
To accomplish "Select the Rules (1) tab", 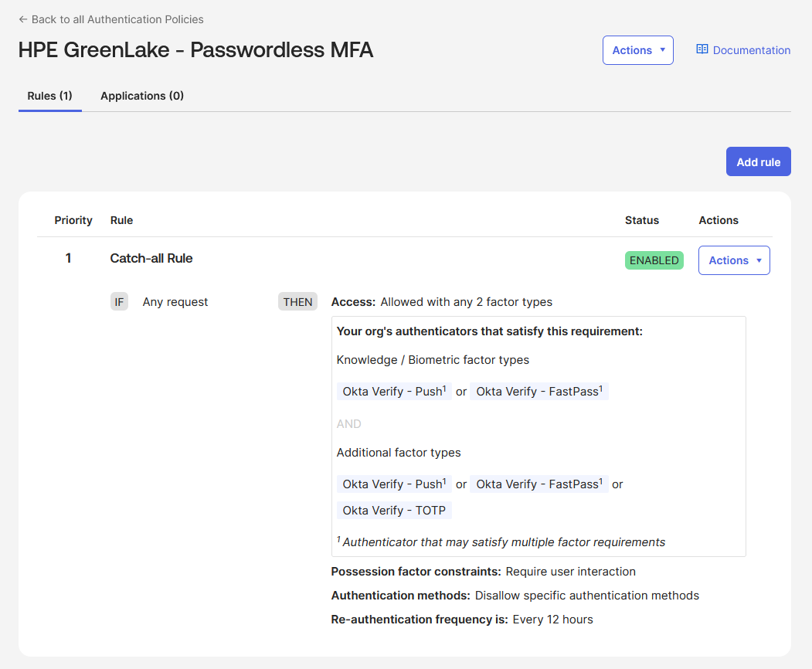I will (49, 96).
